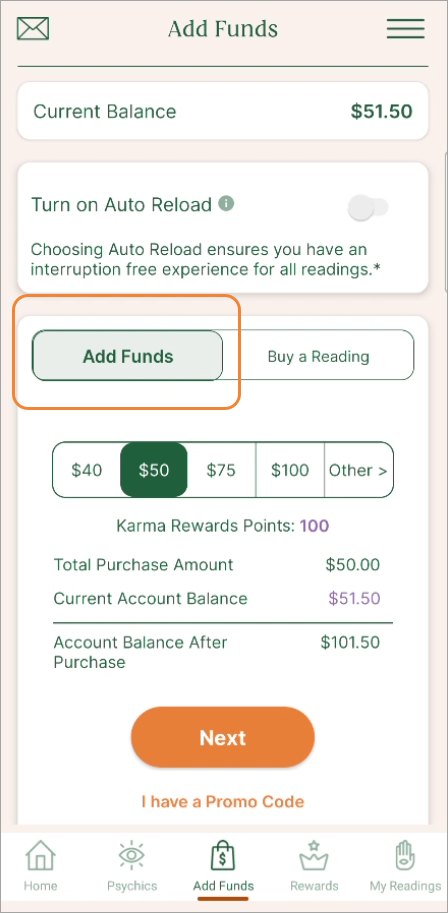Open Rewards crown icon
The image size is (448, 913).
click(314, 857)
